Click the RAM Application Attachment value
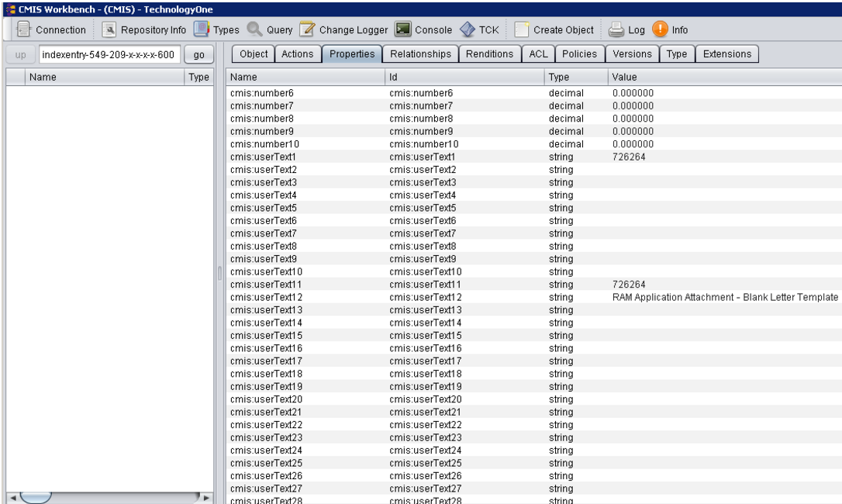The height and width of the screenshot is (504, 842). pyautogui.click(x=725, y=297)
